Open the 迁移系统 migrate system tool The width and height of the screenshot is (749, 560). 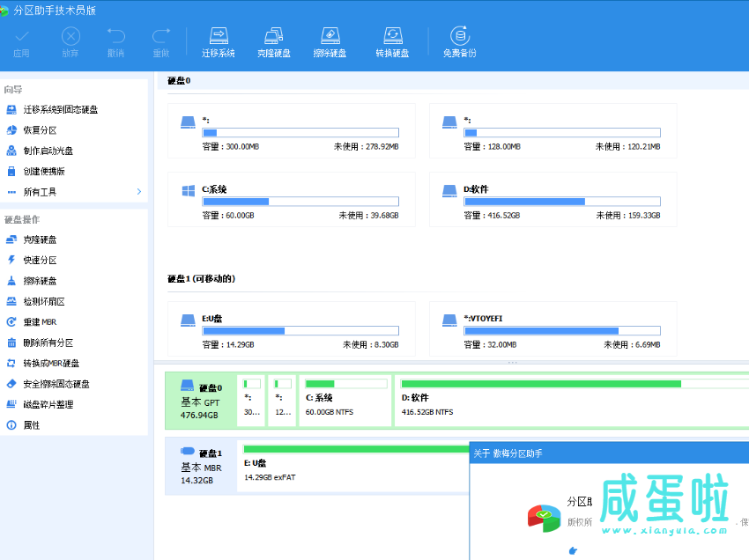(219, 42)
